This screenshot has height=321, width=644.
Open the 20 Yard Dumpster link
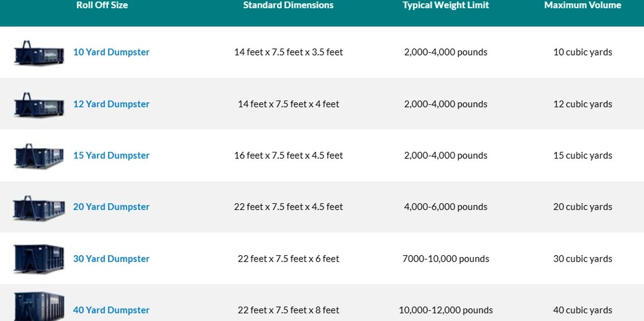point(111,206)
